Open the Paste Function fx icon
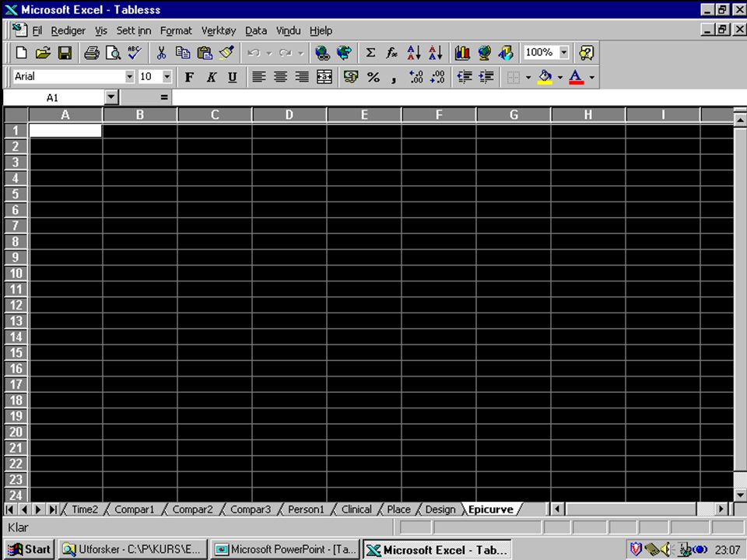Viewport: 747px width, 560px height. pos(392,52)
